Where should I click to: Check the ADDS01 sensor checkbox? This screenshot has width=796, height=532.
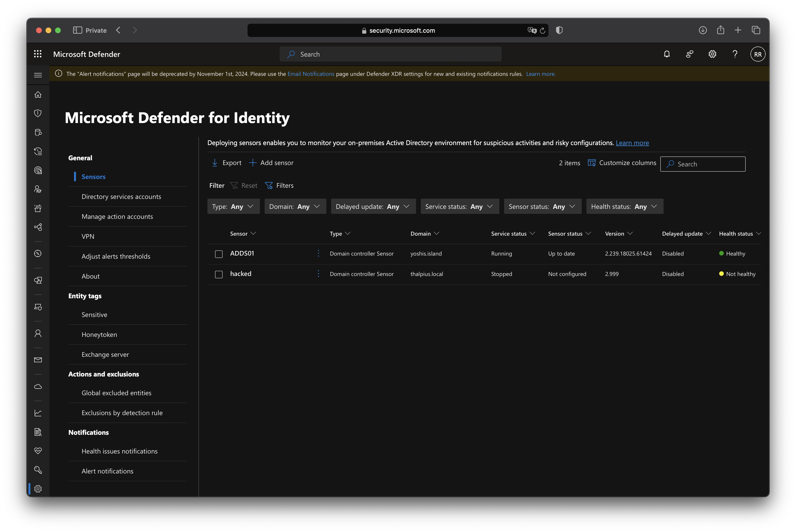(219, 254)
